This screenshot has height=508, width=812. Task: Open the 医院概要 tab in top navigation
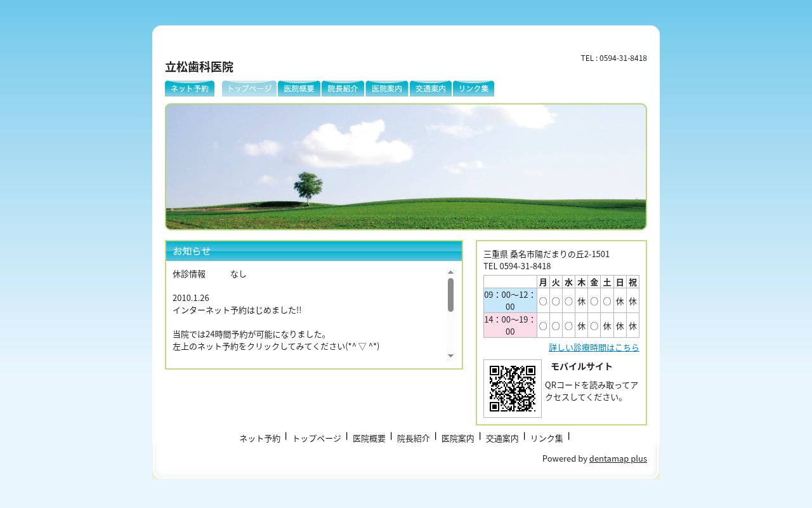[299, 89]
